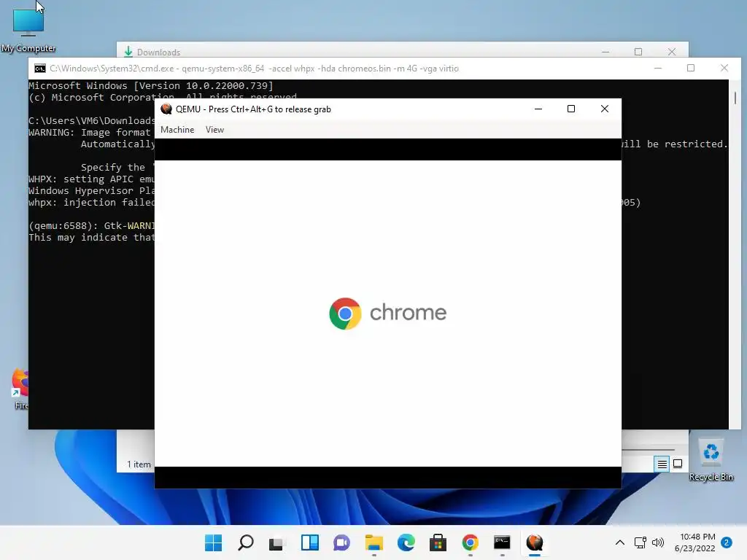Image resolution: width=747 pixels, height=560 pixels.
Task: Minimize the Command Prompt window
Action: (658, 68)
